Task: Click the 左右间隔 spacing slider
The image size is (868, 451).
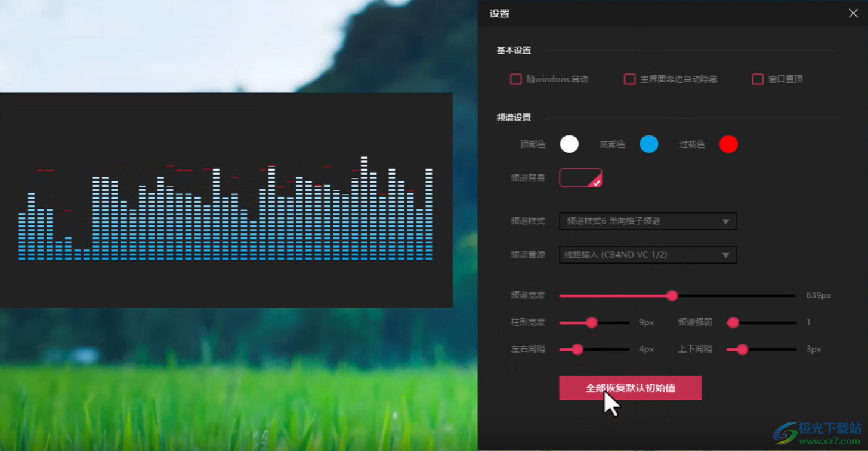Action: pos(576,350)
